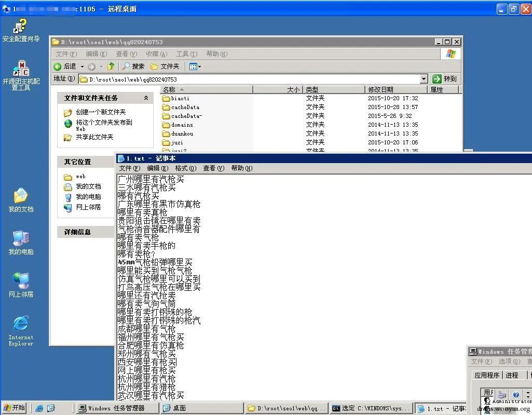Collapse the 文件和文件夹任务 panel
The height and width of the screenshot is (415, 532).
146,98
